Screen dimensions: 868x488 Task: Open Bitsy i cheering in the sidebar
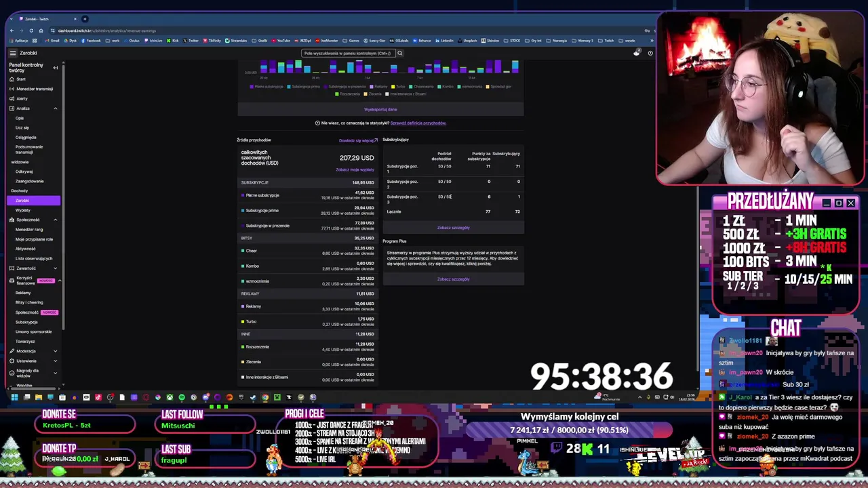pos(29,302)
